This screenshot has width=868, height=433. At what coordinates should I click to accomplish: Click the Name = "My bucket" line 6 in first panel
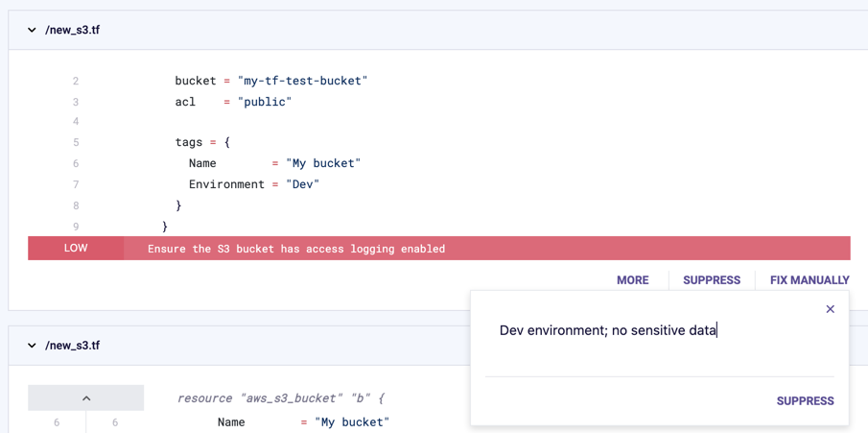[x=274, y=163]
